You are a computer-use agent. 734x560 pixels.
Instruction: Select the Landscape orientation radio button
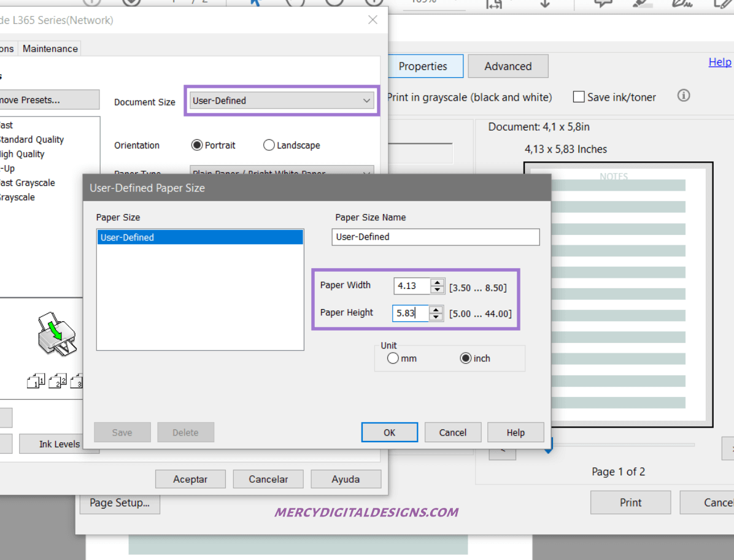point(269,145)
